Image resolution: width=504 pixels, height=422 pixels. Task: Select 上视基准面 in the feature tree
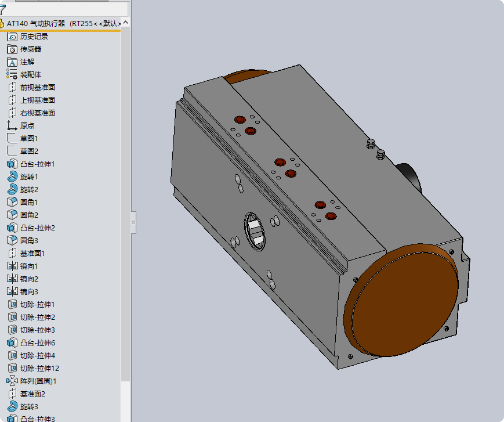(x=38, y=100)
